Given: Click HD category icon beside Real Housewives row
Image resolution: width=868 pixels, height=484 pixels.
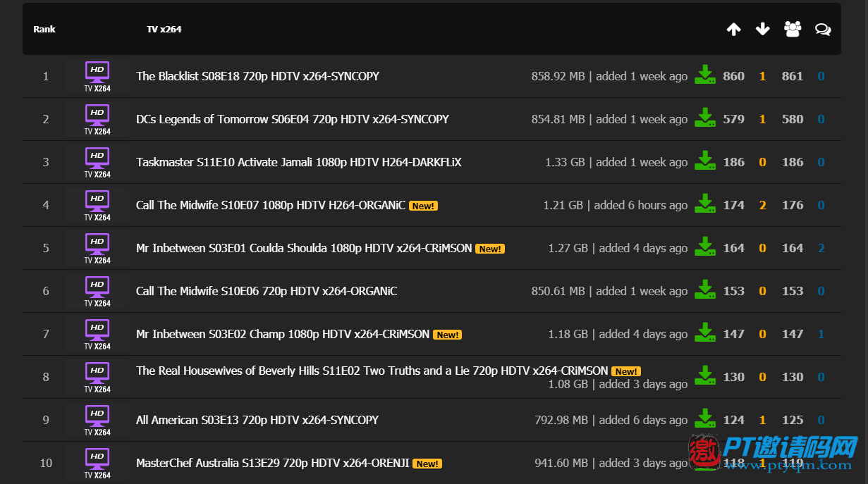Looking at the screenshot, I should click(97, 377).
